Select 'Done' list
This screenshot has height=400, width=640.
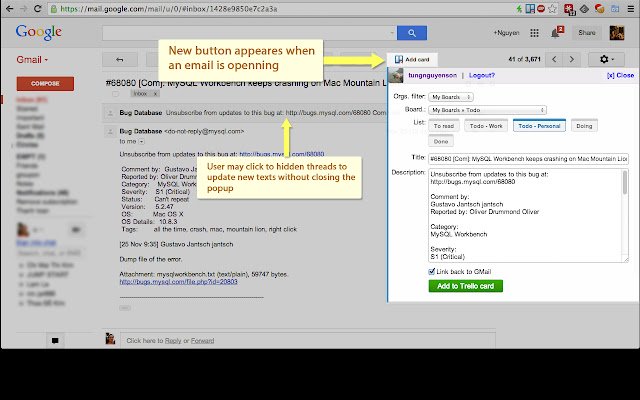tap(441, 142)
